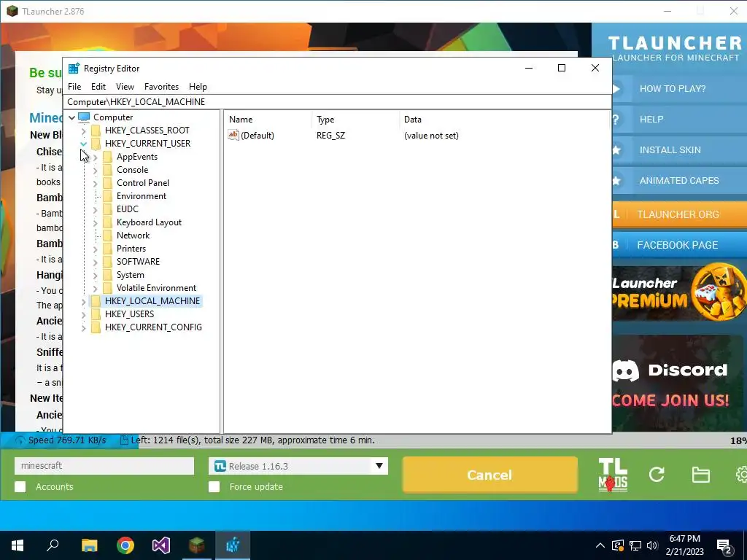The height and width of the screenshot is (560, 747).
Task: Open the File menu in Registry Editor
Action: (x=74, y=87)
